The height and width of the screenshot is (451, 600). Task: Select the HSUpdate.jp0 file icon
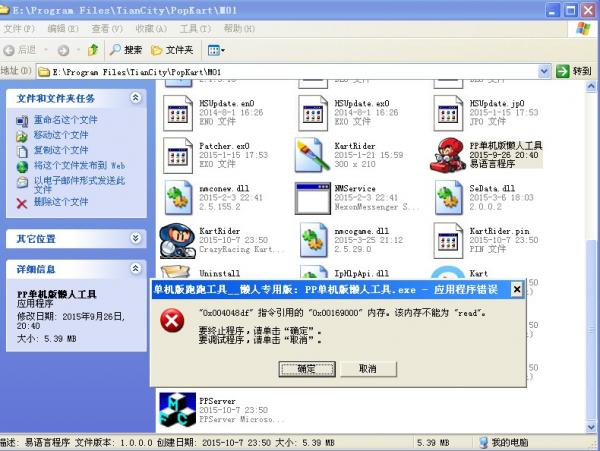[448, 113]
